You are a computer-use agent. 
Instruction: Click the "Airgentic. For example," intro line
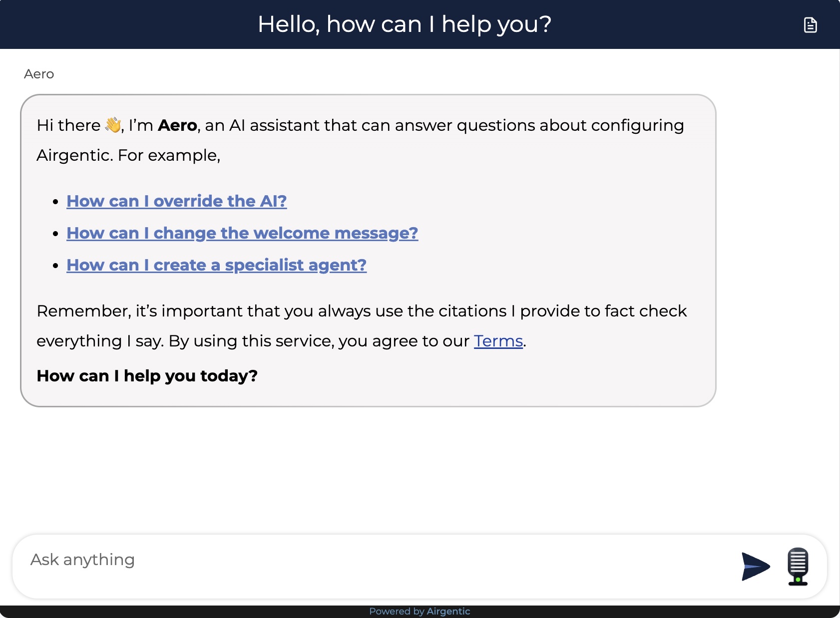click(128, 155)
